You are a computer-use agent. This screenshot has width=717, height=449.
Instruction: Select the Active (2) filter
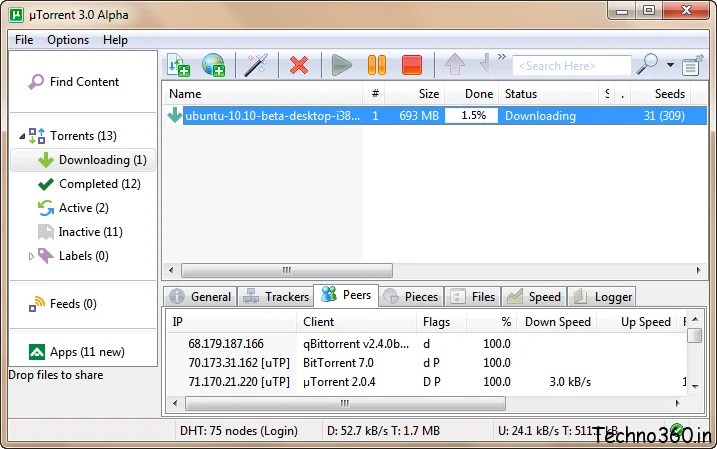(73, 208)
